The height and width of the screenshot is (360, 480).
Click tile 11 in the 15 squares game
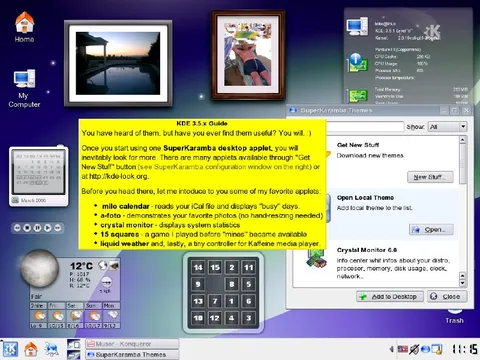[249, 267]
